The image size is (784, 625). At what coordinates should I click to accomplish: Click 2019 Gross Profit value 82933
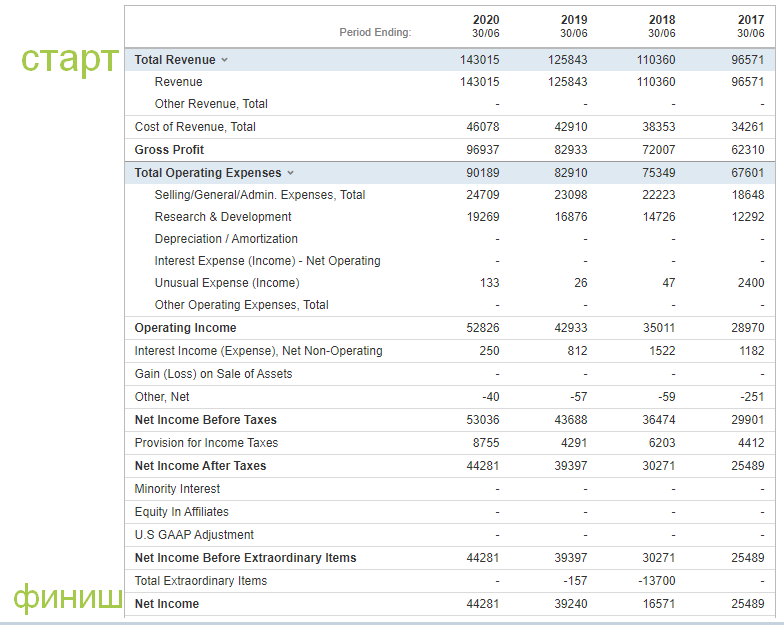click(x=571, y=150)
